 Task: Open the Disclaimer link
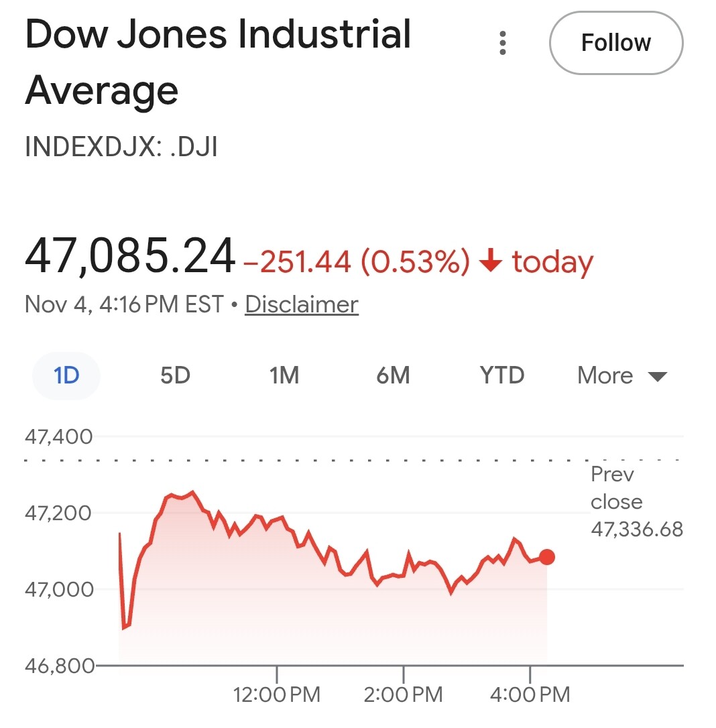click(302, 304)
